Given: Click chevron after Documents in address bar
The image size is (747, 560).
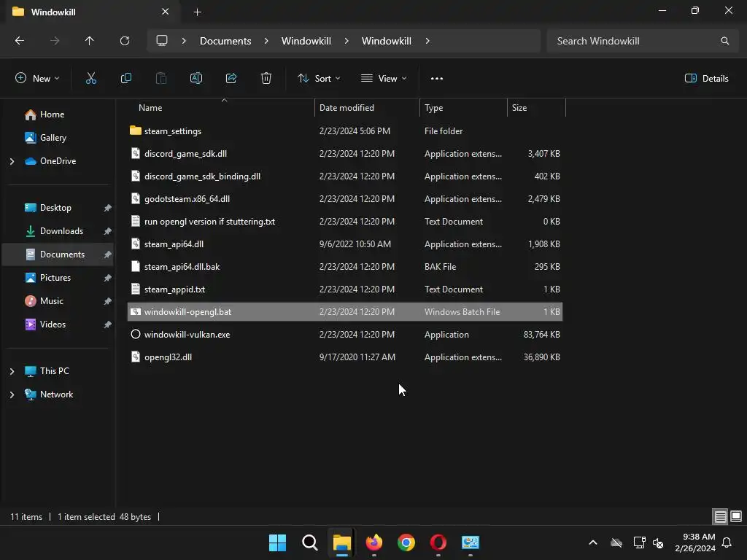Looking at the screenshot, I should coord(266,41).
